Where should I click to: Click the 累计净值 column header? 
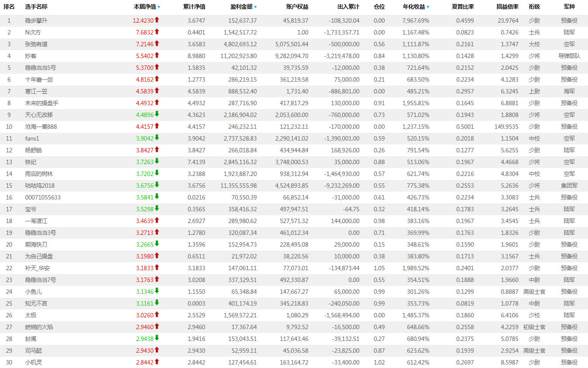pyautogui.click(x=194, y=7)
